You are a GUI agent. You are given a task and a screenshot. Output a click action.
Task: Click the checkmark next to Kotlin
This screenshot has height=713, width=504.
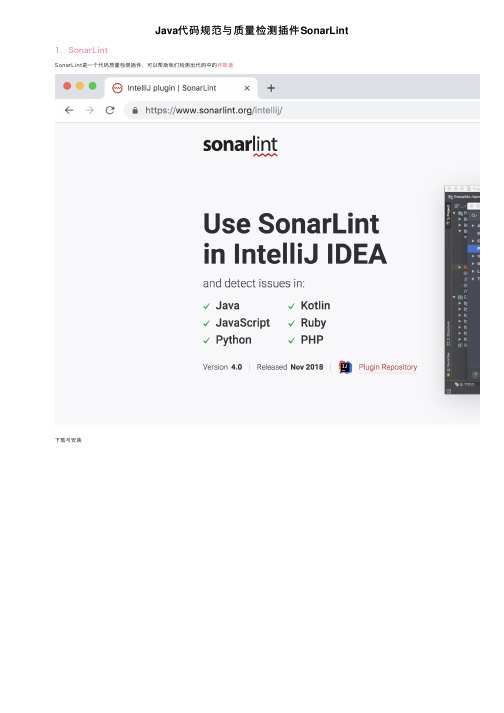tap(292, 306)
